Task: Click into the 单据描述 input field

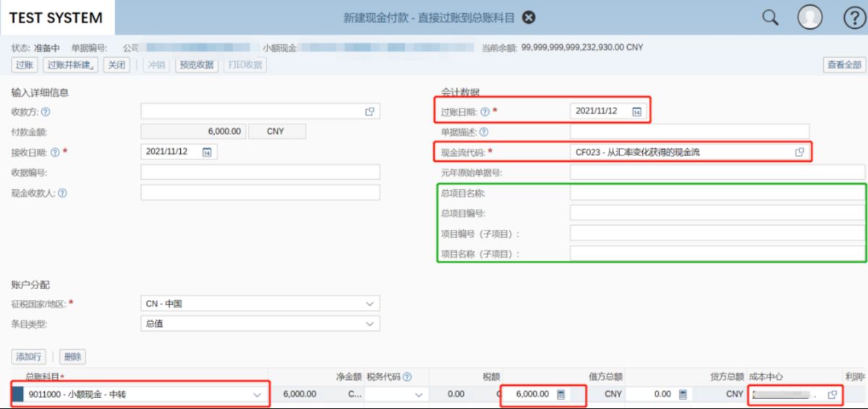Action: [x=689, y=132]
